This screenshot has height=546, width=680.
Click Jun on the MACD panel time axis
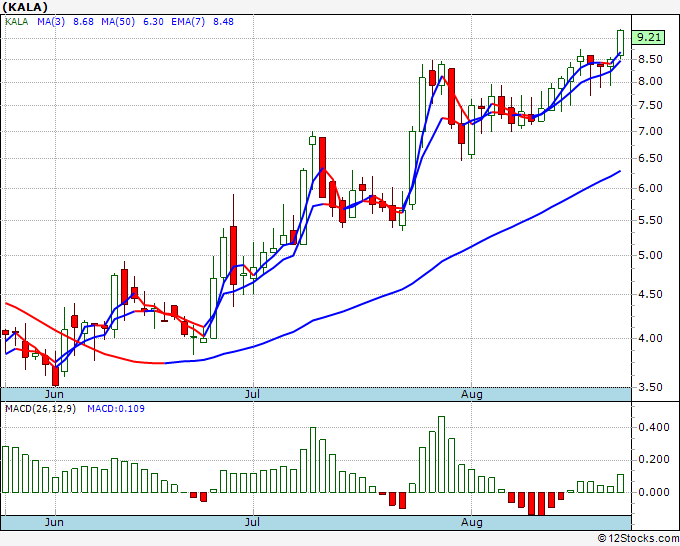coord(54,522)
